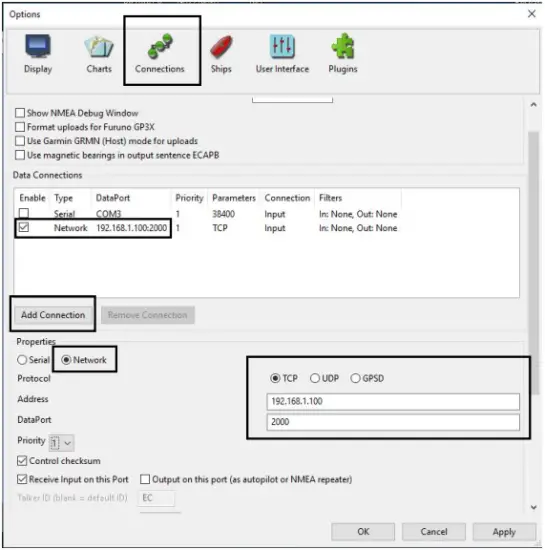Click the Add Connection button
Viewport: 545px width, 550px height.
pos(53,315)
